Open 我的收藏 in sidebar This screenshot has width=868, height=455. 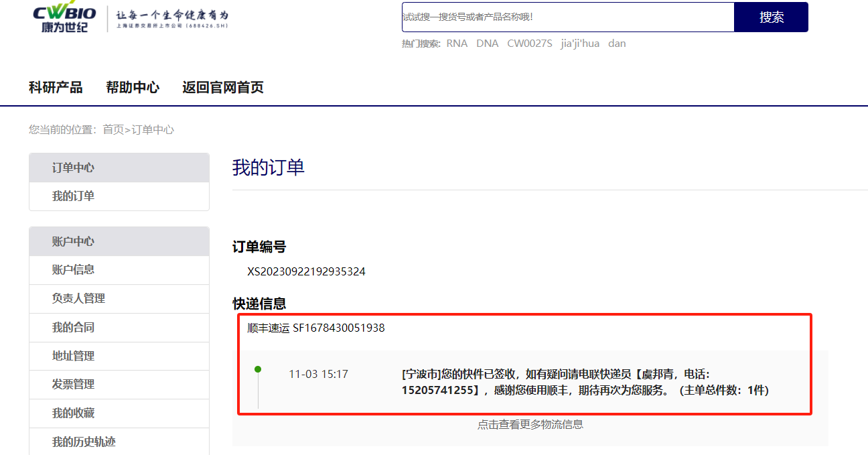click(x=73, y=413)
